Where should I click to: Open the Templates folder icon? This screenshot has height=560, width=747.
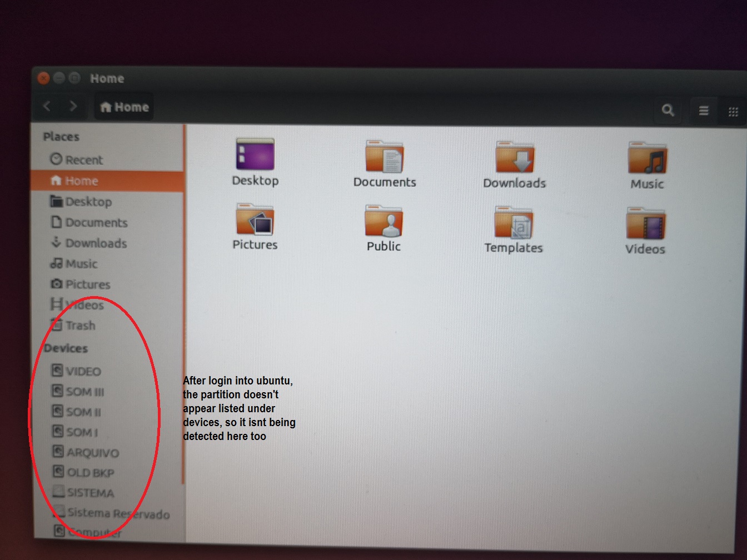coord(514,223)
